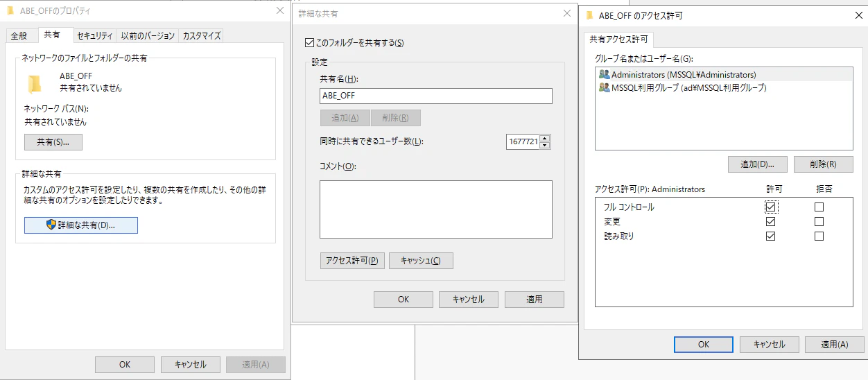This screenshot has height=380, width=868.
Task: Switch to the 全般 tab
Action: tap(19, 36)
